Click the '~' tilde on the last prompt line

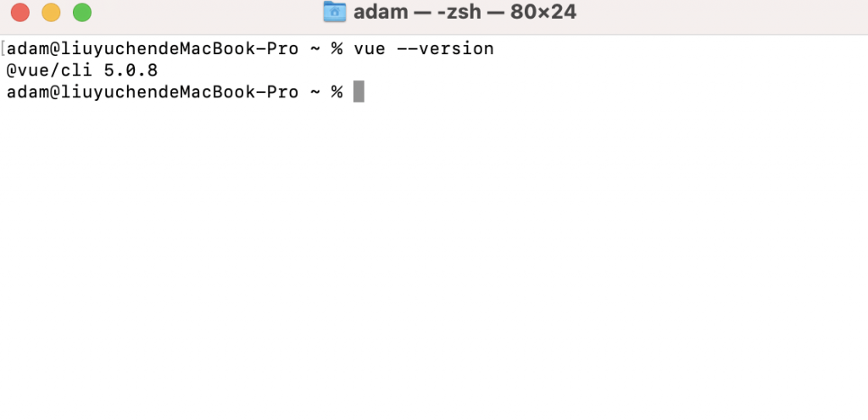pos(315,92)
